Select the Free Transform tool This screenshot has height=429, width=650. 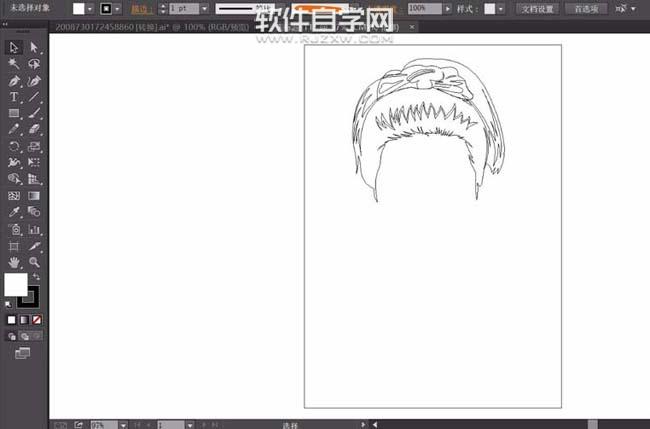tap(34, 162)
